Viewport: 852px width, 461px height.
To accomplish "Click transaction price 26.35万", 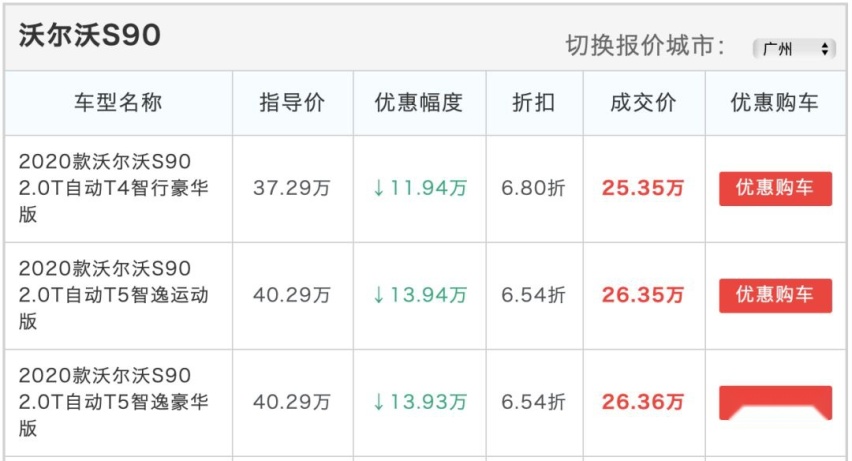I will tap(643, 295).
